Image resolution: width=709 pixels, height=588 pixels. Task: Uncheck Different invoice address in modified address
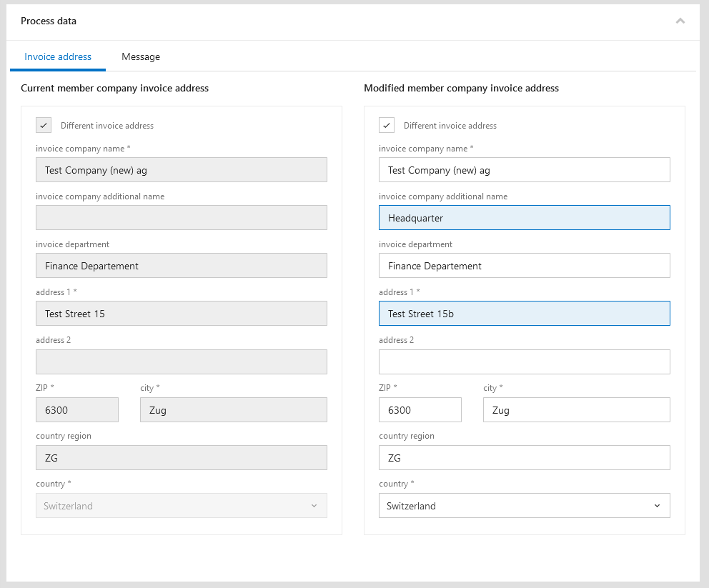387,126
